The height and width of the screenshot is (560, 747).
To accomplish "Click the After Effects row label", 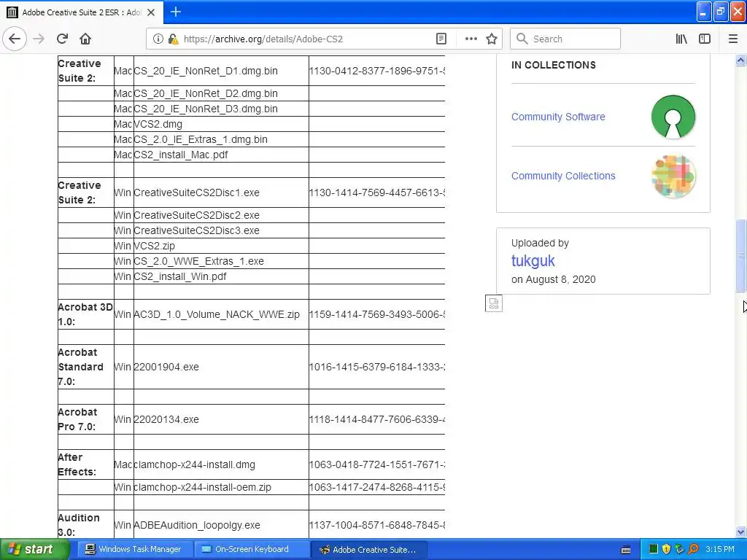I will click(77, 464).
